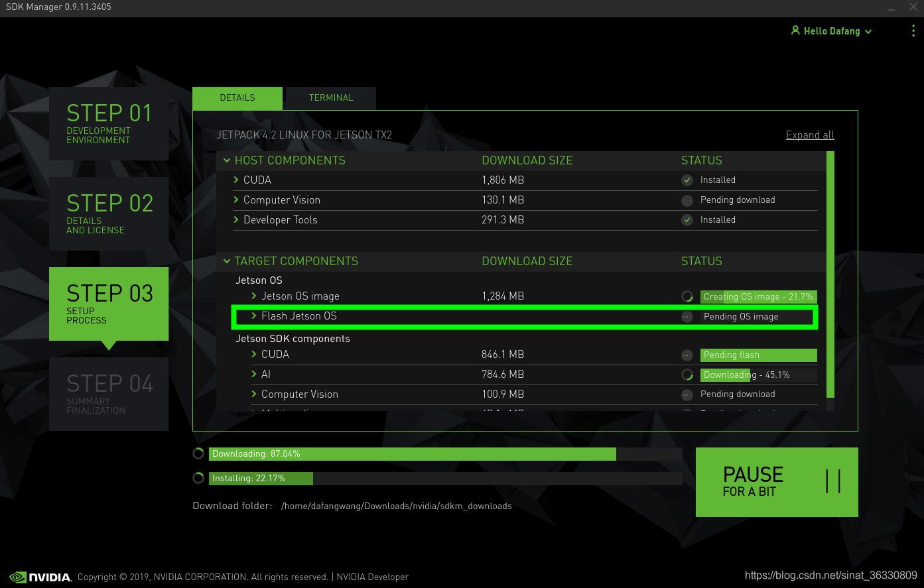Image resolution: width=924 pixels, height=588 pixels.
Task: Go to Step 01 Development Environment
Action: point(109,123)
